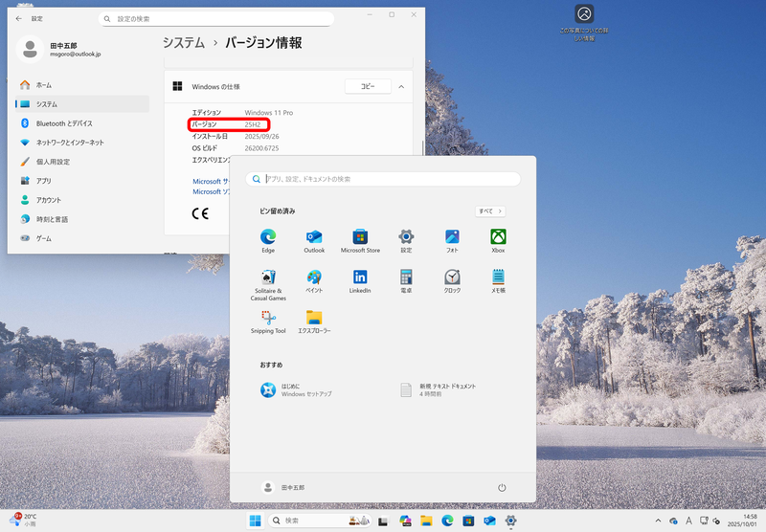
Task: Click the taskbar 検索 box
Action: (x=320, y=521)
